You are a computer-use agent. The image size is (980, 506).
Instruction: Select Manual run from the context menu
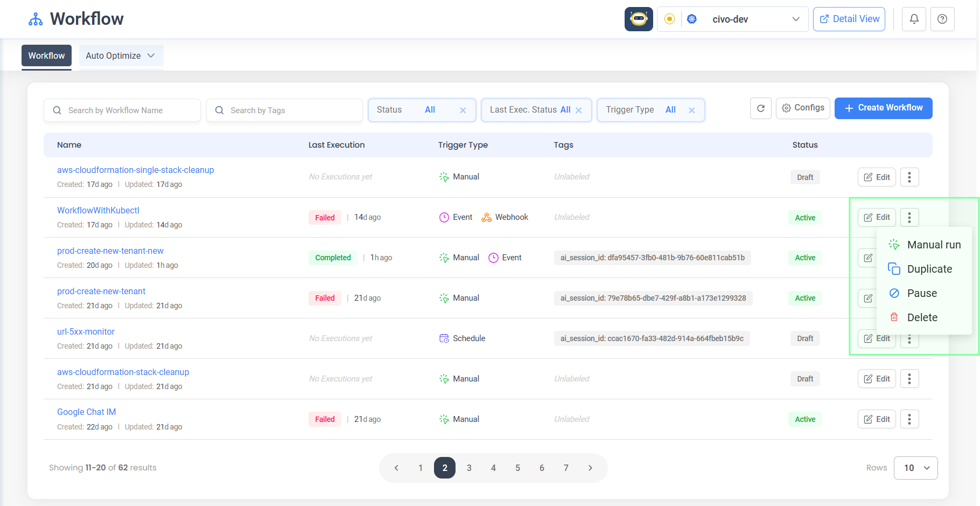933,245
